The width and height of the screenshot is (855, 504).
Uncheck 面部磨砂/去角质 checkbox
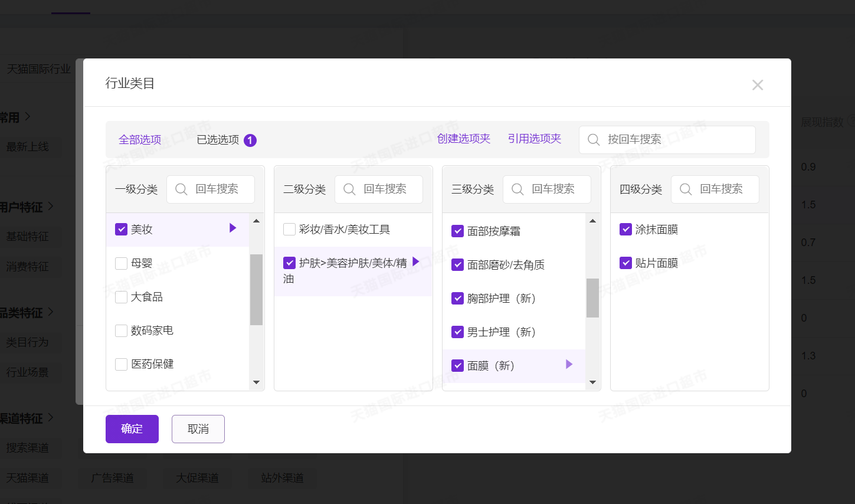[457, 265]
